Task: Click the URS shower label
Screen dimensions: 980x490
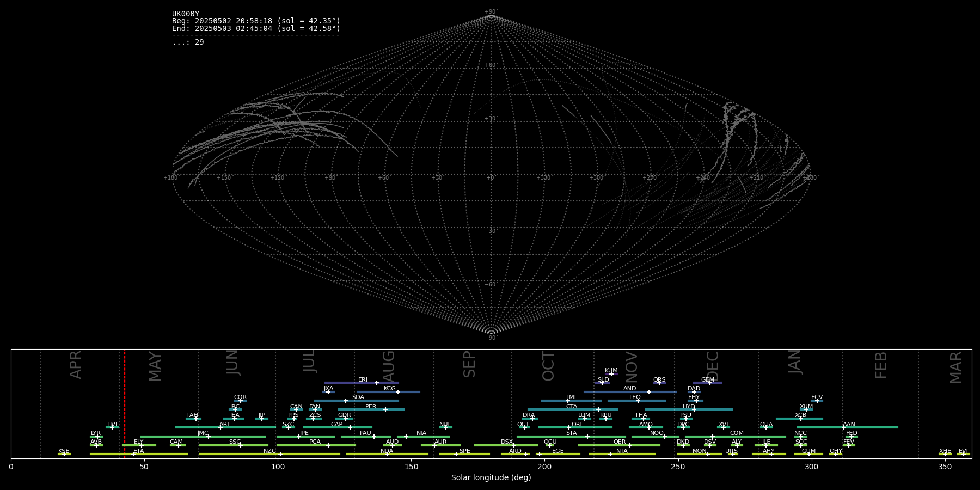Action: tap(731, 451)
